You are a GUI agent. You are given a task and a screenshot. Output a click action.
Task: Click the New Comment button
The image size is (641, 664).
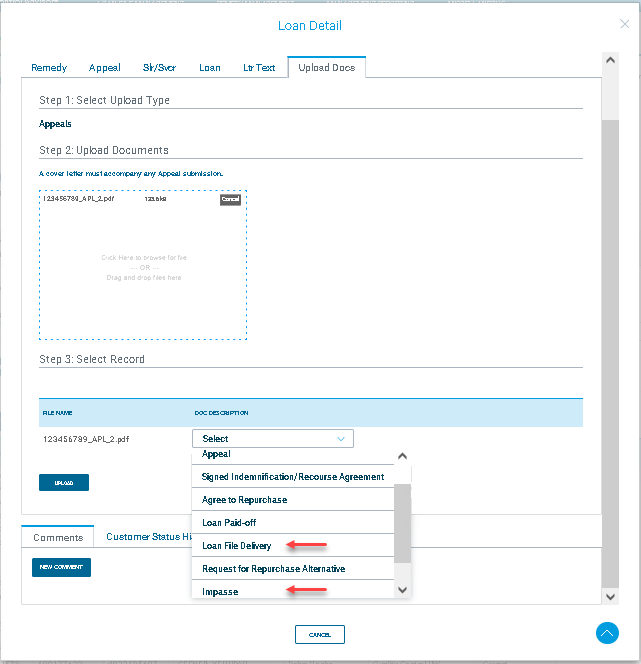(x=61, y=568)
